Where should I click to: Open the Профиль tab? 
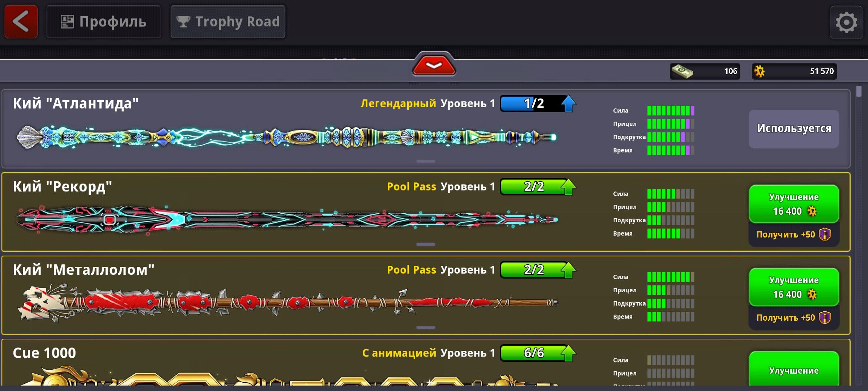point(103,22)
